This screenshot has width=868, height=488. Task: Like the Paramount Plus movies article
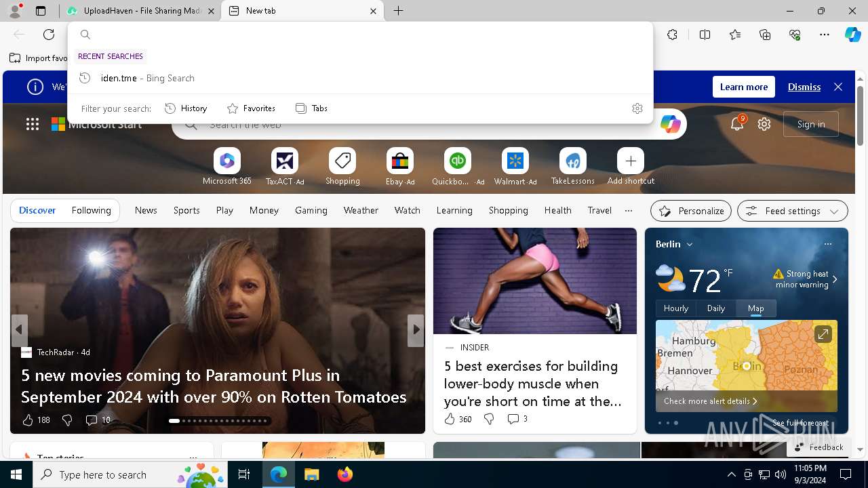pos(35,420)
